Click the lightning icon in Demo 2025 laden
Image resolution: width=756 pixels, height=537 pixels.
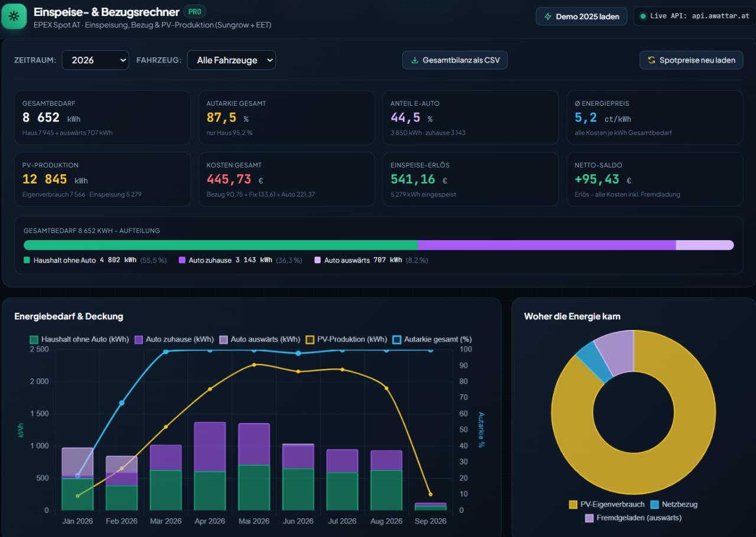548,17
